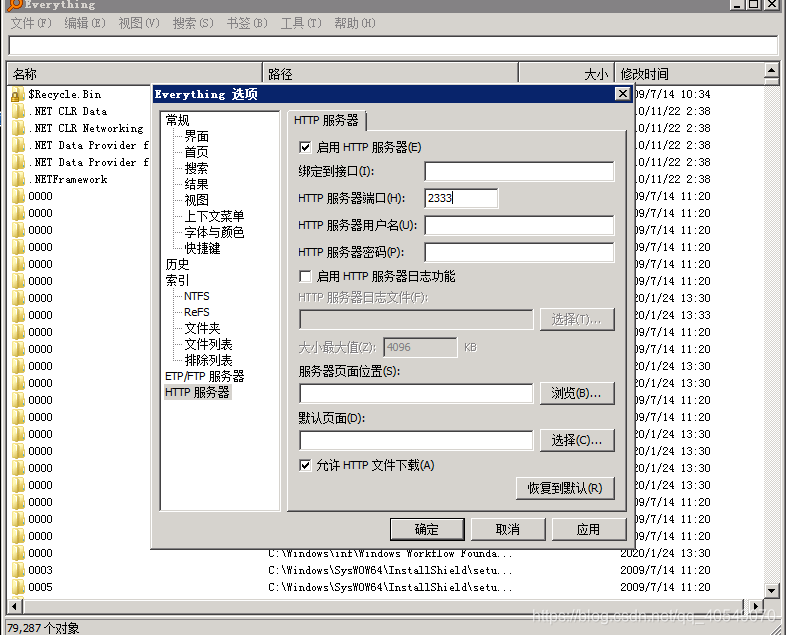Sort by the 名称 column header
The image size is (786, 635).
[x=134, y=74]
